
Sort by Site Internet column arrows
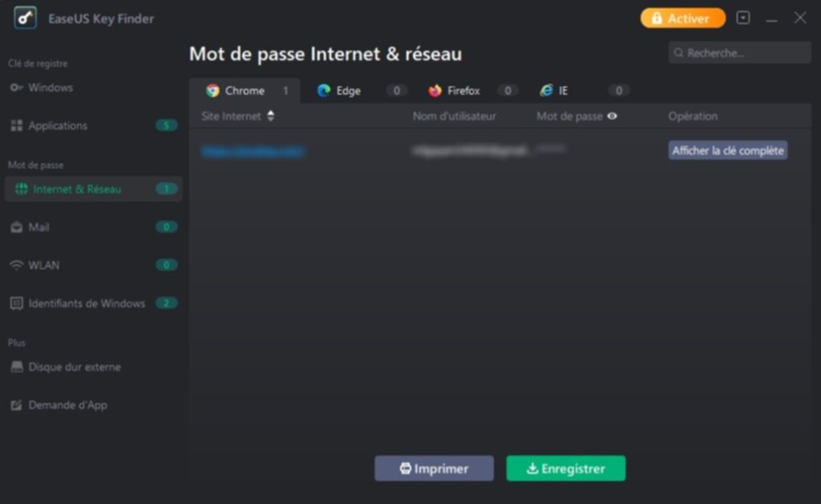tap(271, 115)
